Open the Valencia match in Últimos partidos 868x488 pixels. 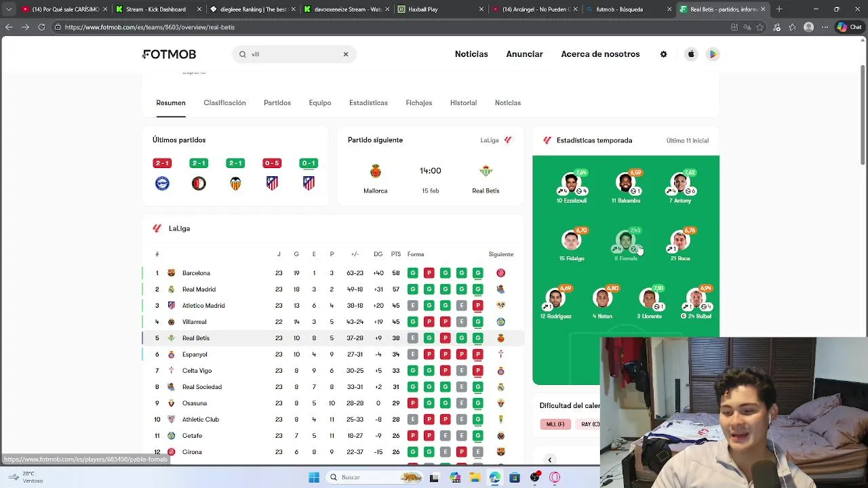235,175
